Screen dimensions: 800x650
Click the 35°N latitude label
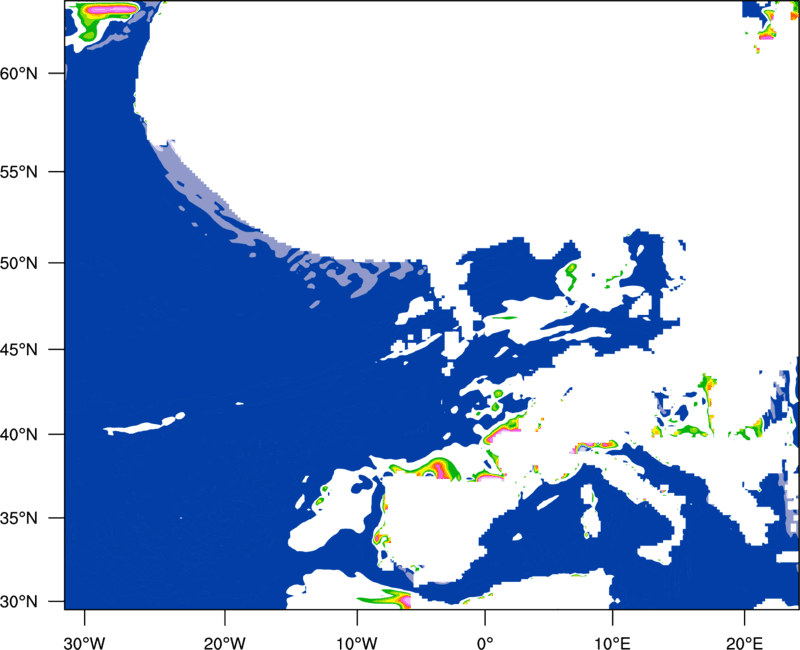19,518
